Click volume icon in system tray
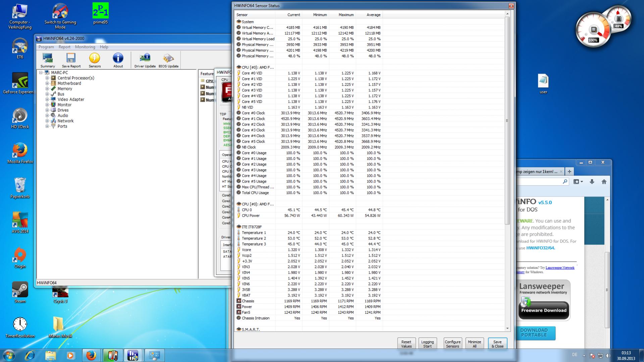 [x=608, y=356]
